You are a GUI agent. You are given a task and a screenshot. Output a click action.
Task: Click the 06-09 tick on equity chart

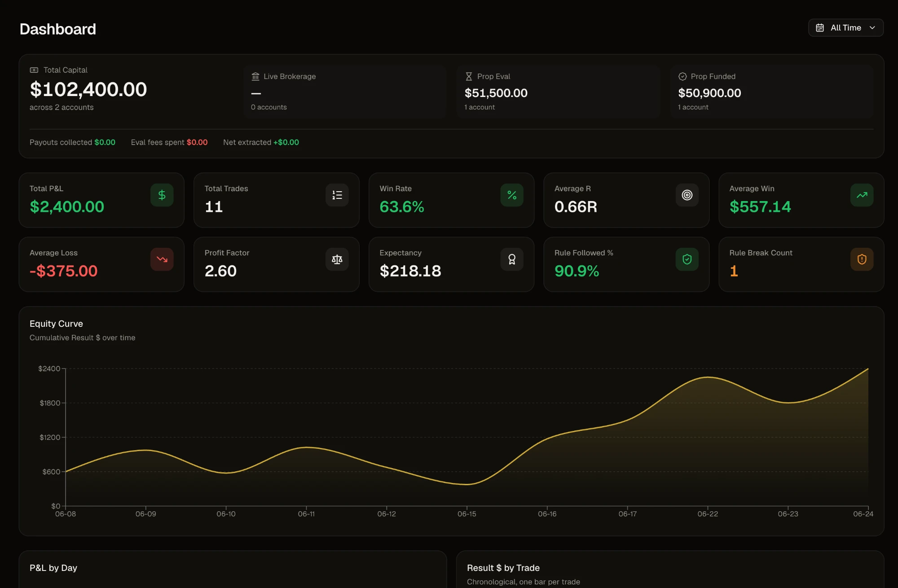[x=146, y=514]
